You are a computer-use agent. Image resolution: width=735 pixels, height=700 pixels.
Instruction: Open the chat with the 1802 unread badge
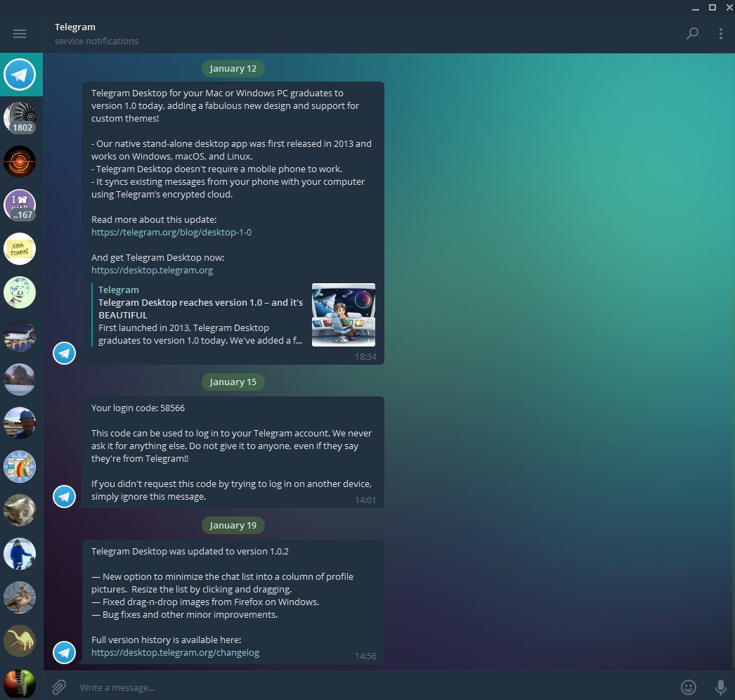[20, 118]
